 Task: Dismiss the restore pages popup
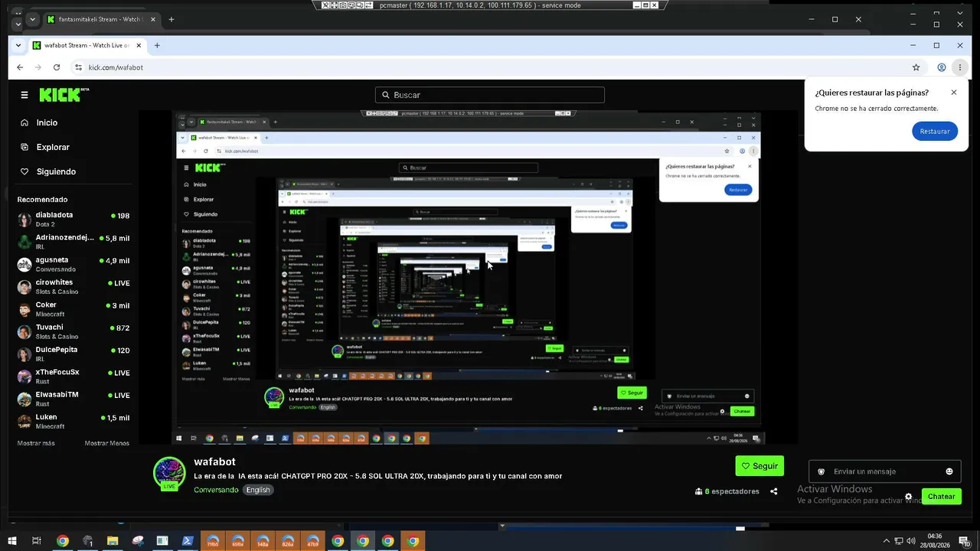954,93
